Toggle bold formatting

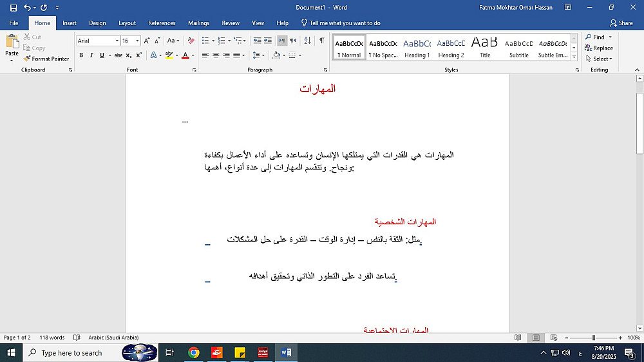(81, 55)
